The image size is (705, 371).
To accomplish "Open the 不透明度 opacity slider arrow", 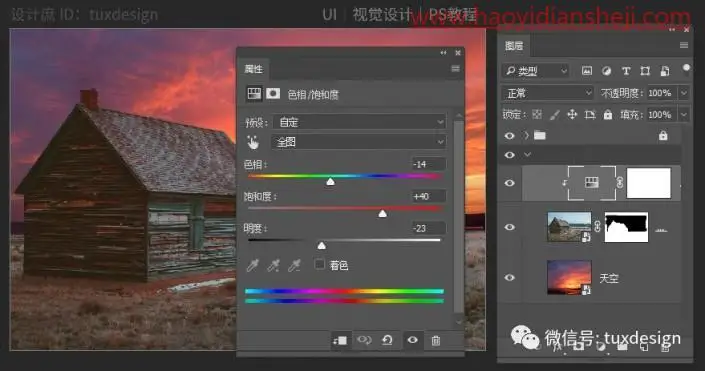I will pos(683,93).
